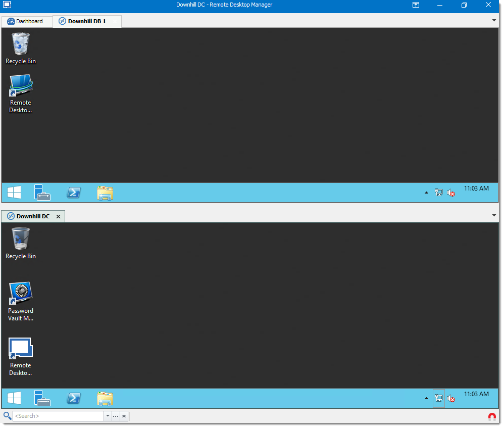Screen dimensions: 504x428
Task: Expand the search box dropdown arrow
Action: 108,416
